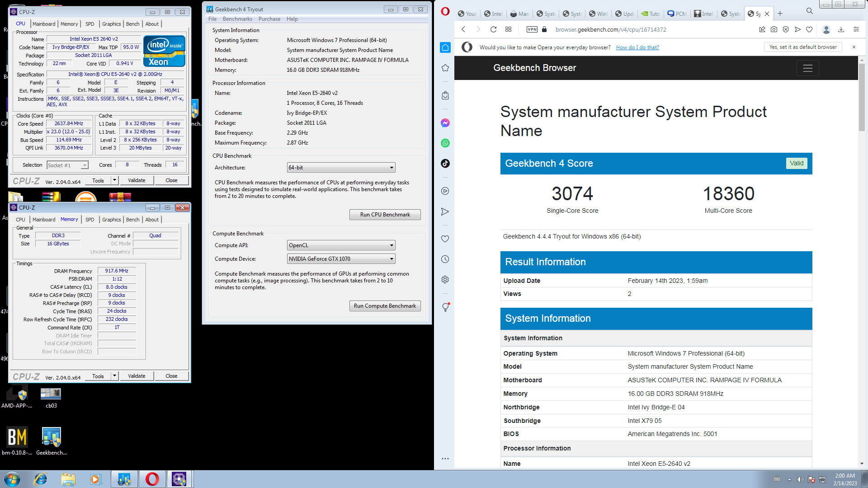Open the Opera snapshot camera tool
This screenshot has height=488, width=868.
(774, 29)
